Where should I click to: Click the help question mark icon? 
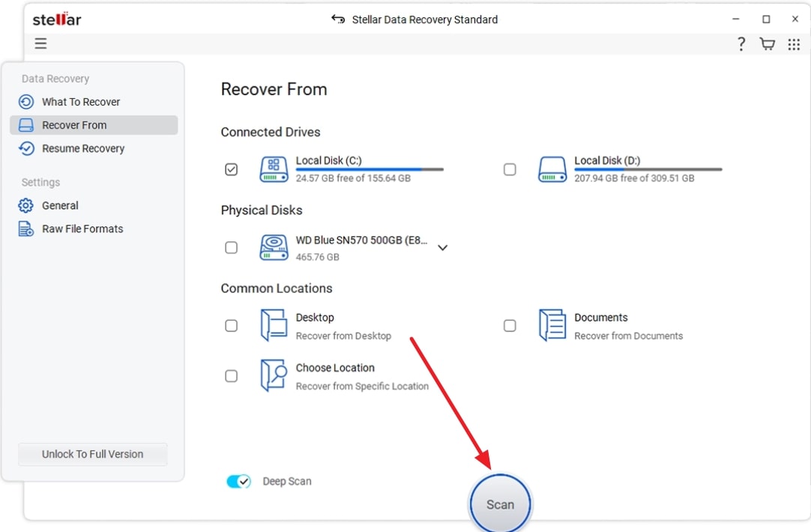click(741, 43)
